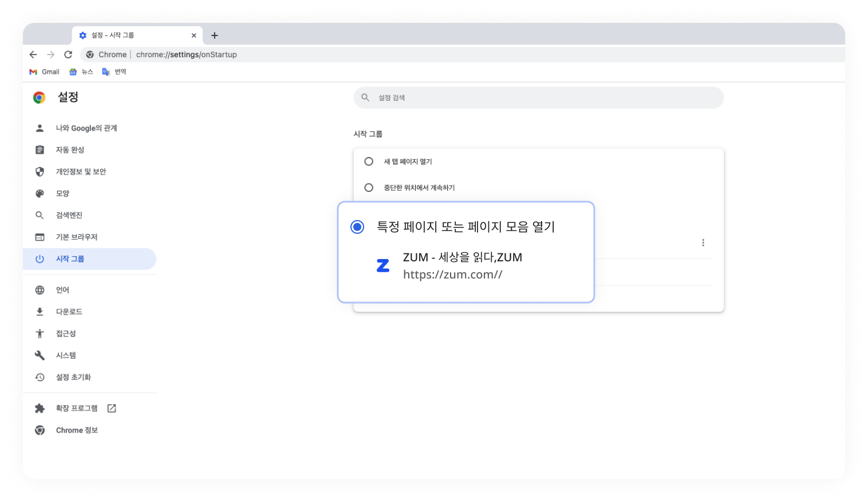Click the 다운로드 download arrow icon
Screen dimensions: 868x502
(40, 311)
